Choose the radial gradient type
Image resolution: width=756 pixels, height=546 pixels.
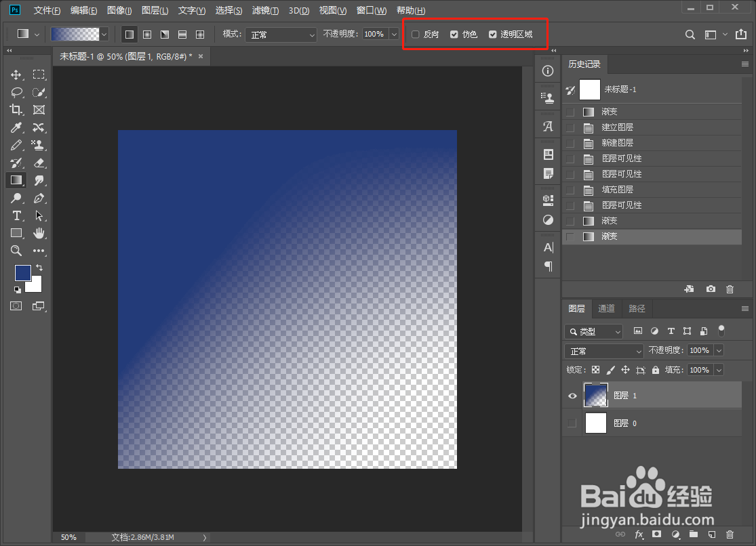tap(147, 35)
